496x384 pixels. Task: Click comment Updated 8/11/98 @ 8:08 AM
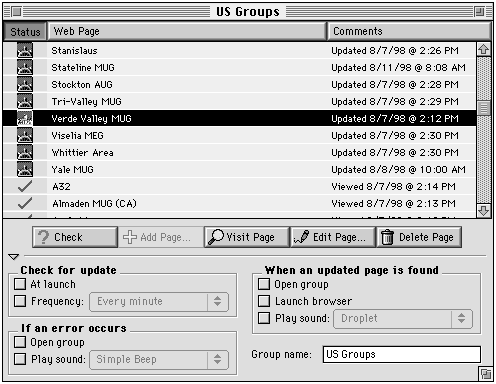coord(398,68)
